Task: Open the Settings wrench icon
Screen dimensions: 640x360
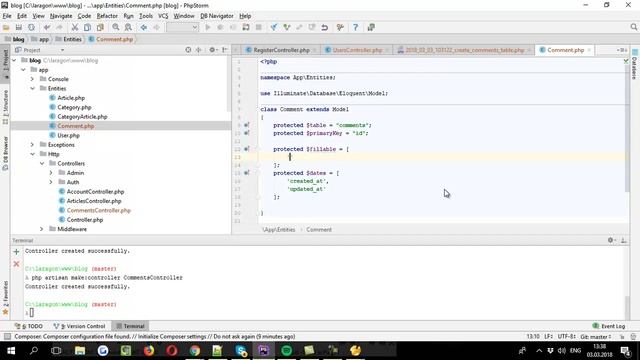Action: click(x=340, y=27)
